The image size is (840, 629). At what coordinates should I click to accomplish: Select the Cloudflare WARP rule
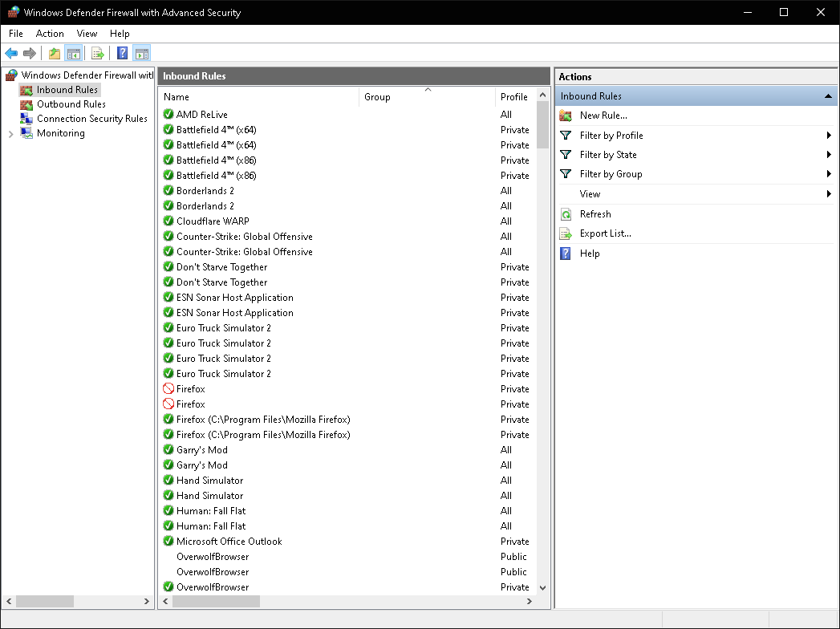(x=348, y=221)
